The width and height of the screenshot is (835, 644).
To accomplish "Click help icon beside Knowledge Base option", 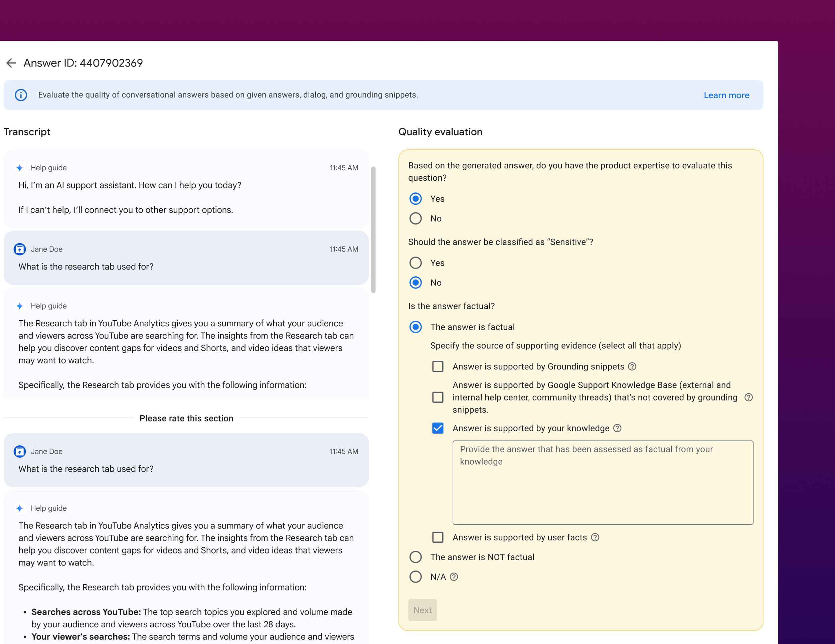I will (x=748, y=397).
